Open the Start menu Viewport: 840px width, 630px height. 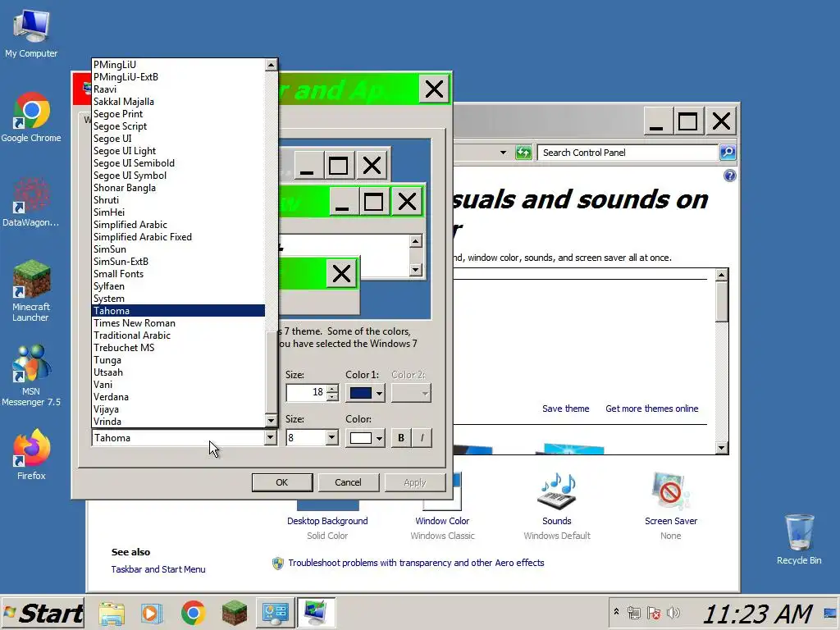(x=43, y=613)
